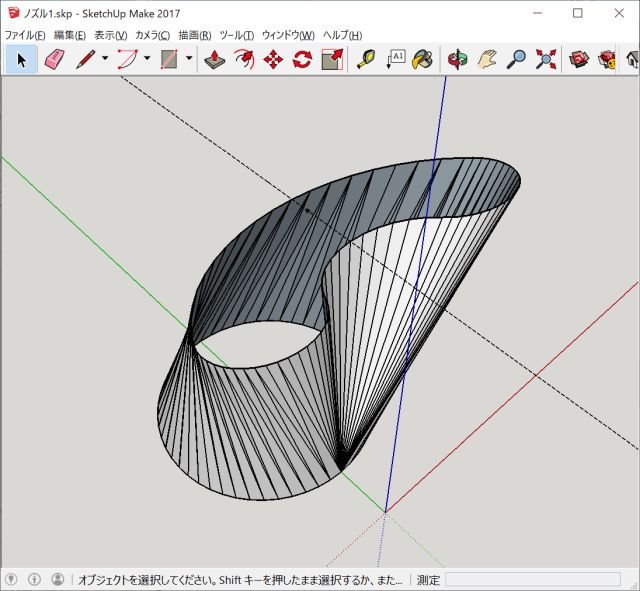Viewport: 640px width, 591px height.
Task: Open the ウィンドウ(W) menu
Action: pyautogui.click(x=288, y=35)
